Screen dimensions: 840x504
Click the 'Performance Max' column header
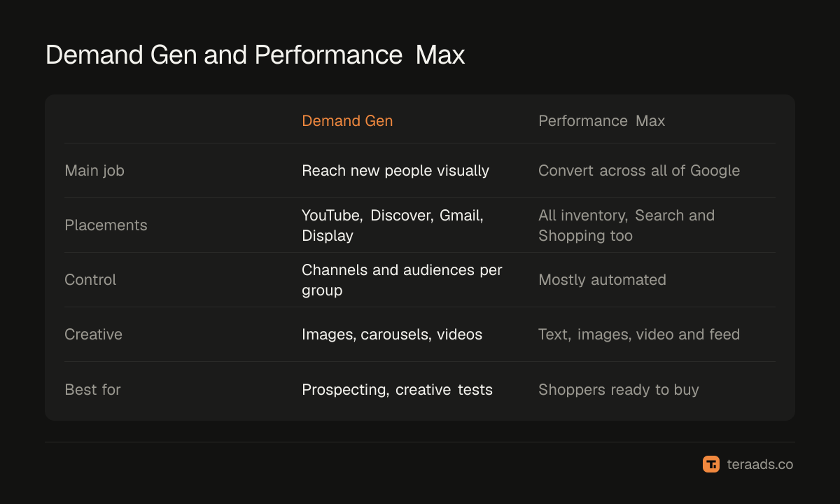601,121
